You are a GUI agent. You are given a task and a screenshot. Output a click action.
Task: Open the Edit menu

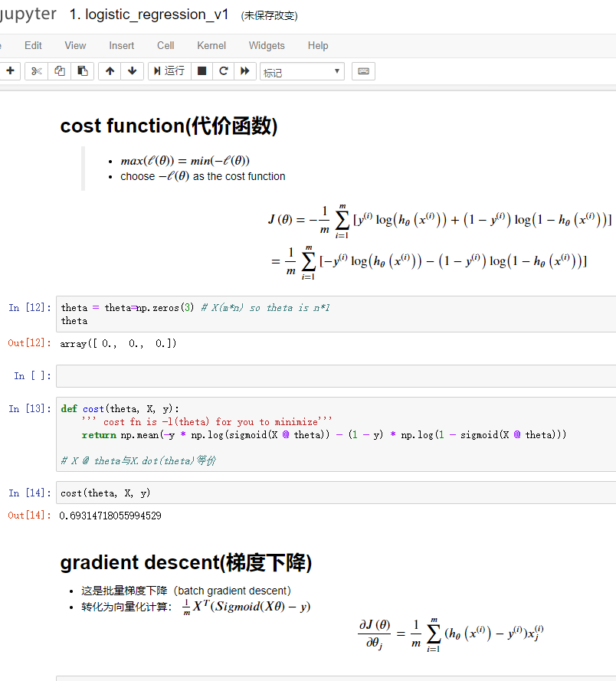(x=33, y=46)
